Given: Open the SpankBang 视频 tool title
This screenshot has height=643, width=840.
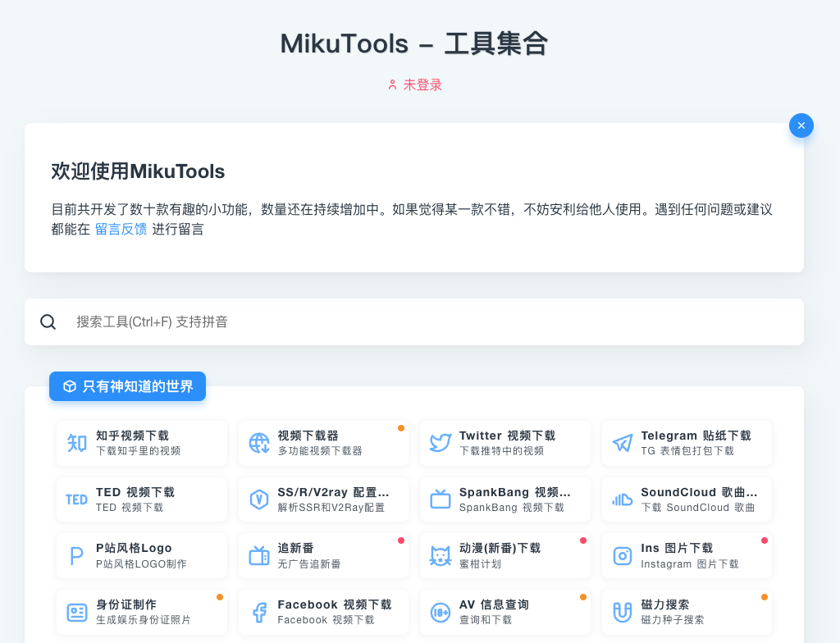Looking at the screenshot, I should (515, 492).
